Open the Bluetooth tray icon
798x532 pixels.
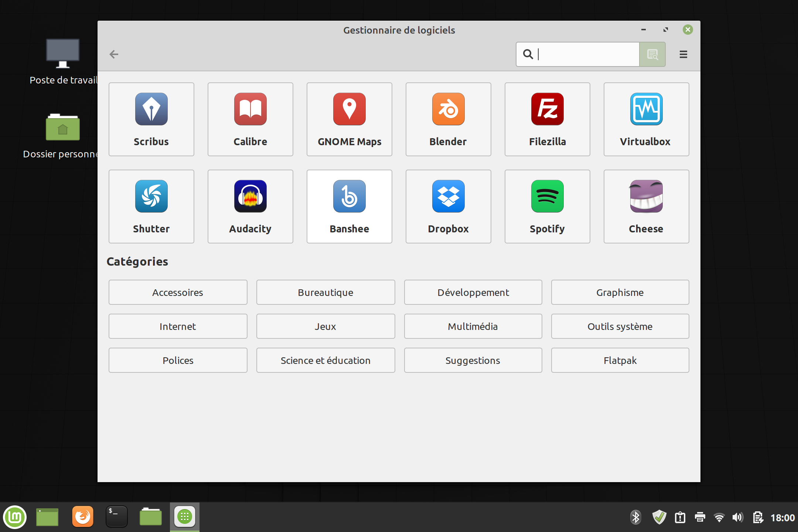(635, 517)
